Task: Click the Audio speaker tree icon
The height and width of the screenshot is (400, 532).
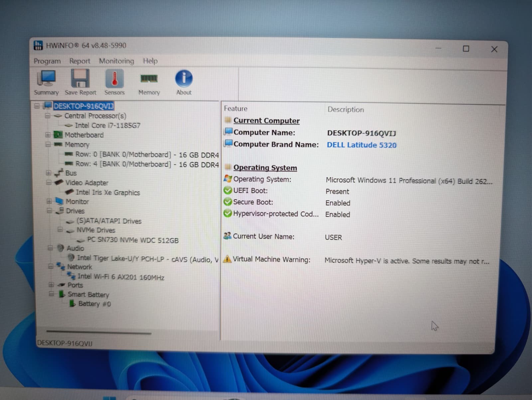Action: [x=60, y=248]
